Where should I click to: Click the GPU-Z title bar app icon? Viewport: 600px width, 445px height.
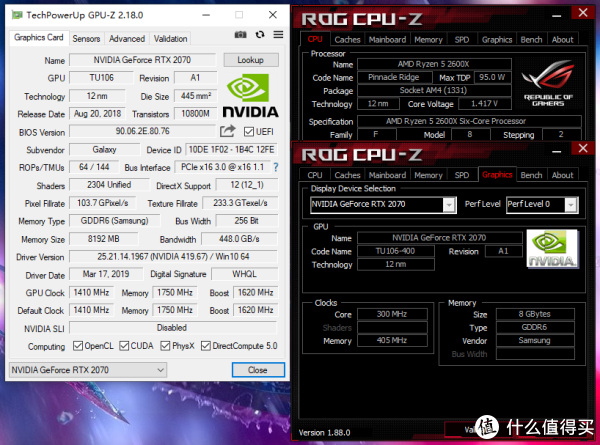[x=17, y=15]
